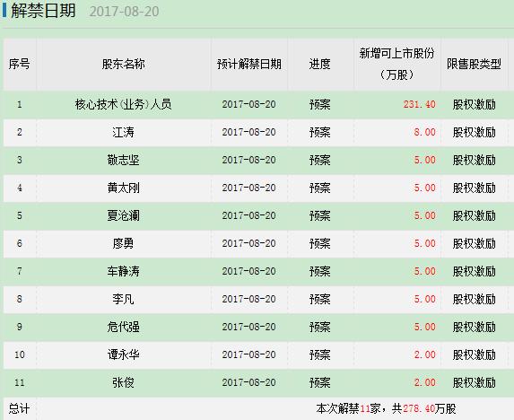The width and height of the screenshot is (514, 420).
Task: Click the date in 廖勇's row
Action: pos(248,243)
